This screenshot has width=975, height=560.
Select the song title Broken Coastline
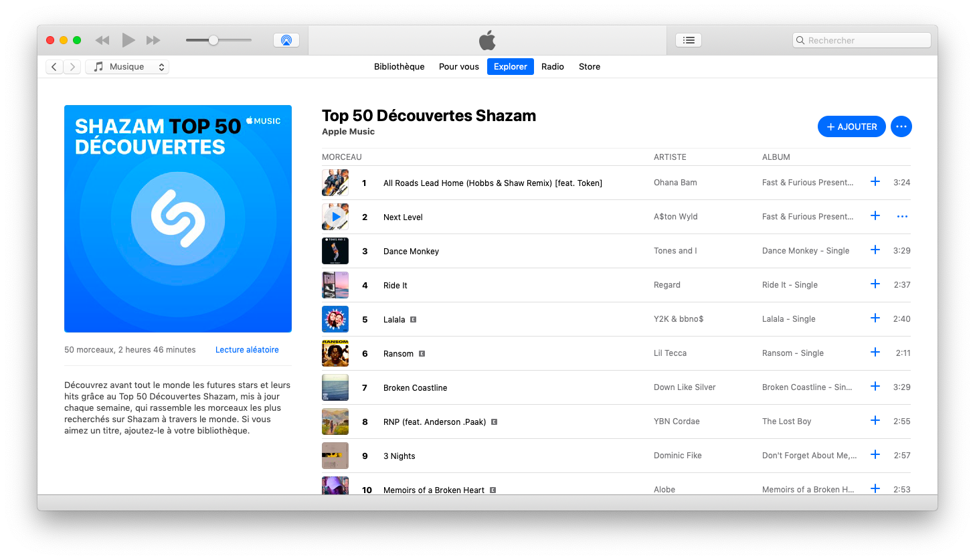pyautogui.click(x=415, y=388)
